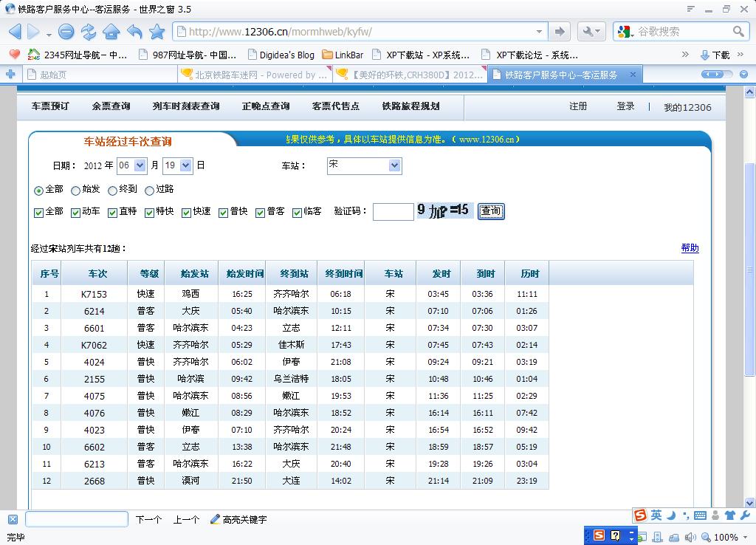
Task: Click the Undo close tab arrow icon
Action: (x=134, y=32)
